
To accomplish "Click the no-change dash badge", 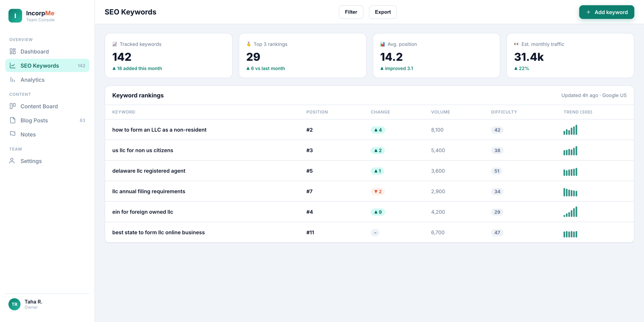I will (x=375, y=233).
